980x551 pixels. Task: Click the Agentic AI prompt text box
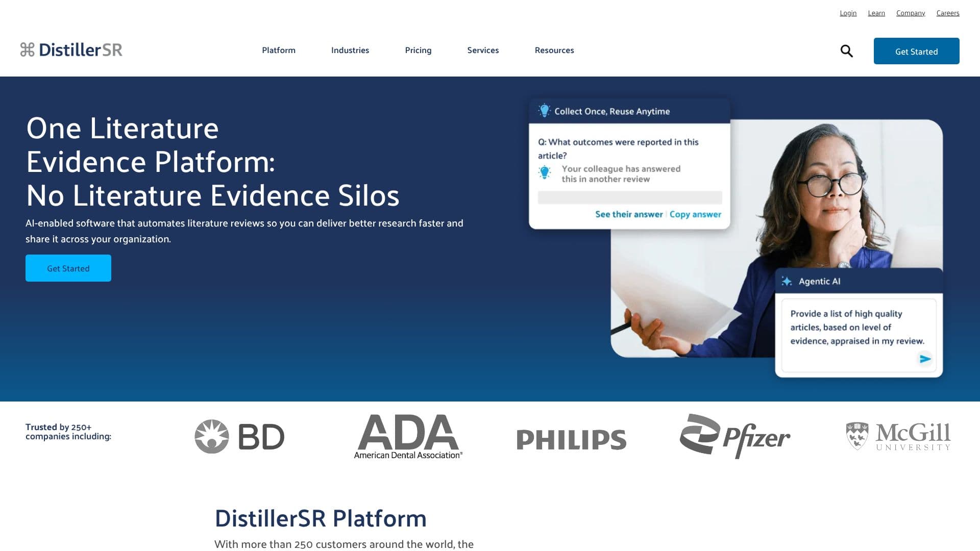point(859,335)
